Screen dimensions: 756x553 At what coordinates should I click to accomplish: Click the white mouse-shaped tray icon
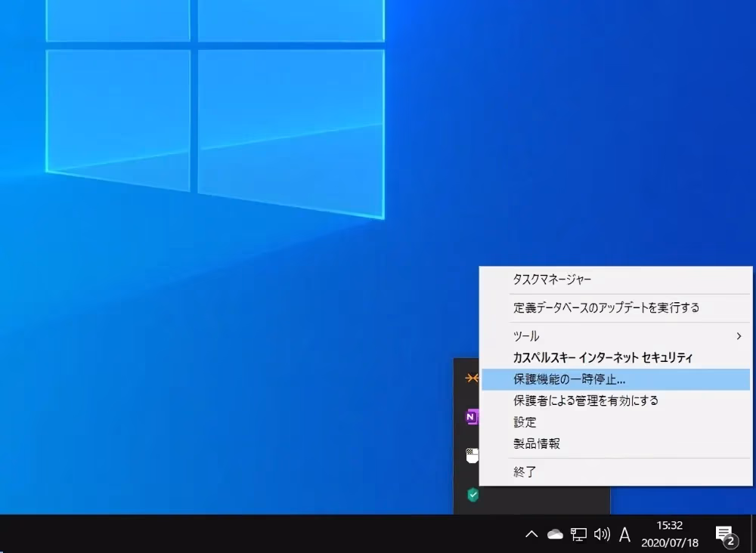[472, 456]
